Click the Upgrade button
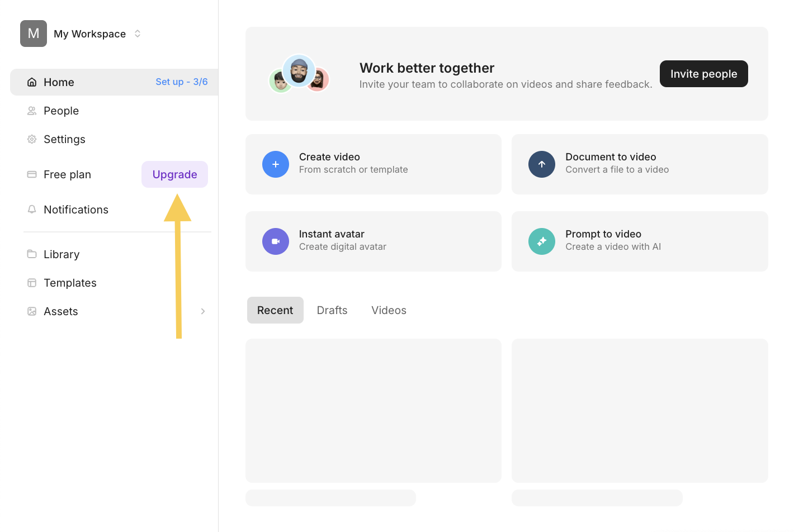Screen dimensions: 794x532 tap(174, 174)
